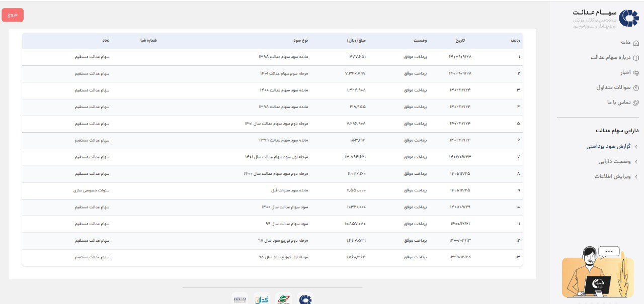Viewport: 644px width, 304px height.
Task: Click the green and red footer logo
Action: 284,299
